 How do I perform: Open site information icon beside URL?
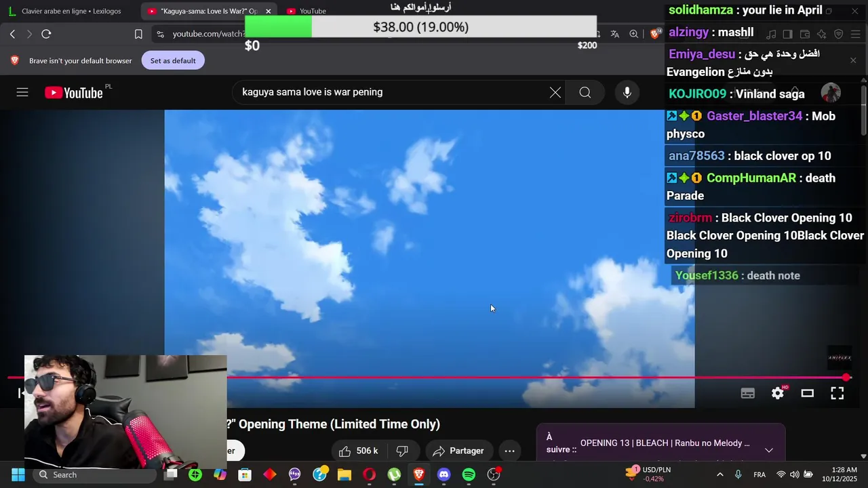[160, 34]
